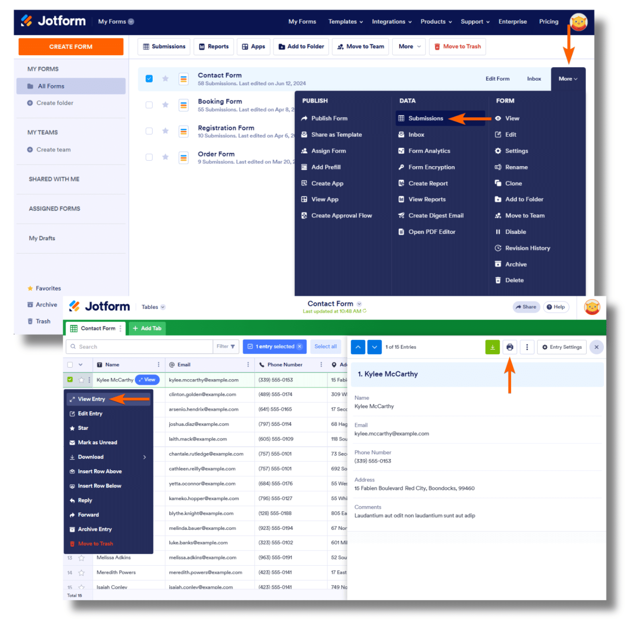644x644 pixels.
Task: Click Select all in the Tables toolbar
Action: coord(326,347)
